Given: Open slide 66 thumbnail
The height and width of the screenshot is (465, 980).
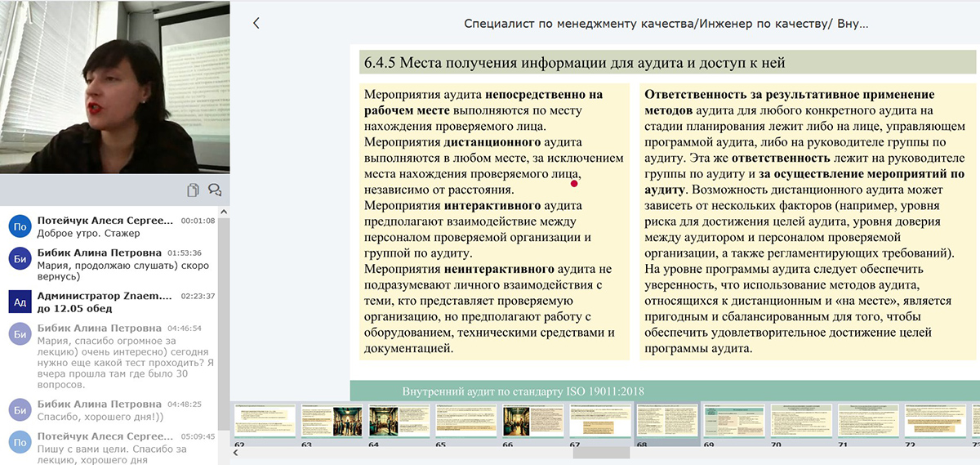Looking at the screenshot, I should 532,422.
